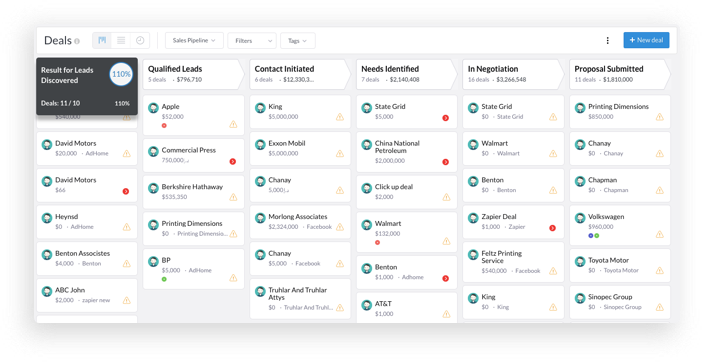
Task: Switch to the list view icon
Action: 121,40
